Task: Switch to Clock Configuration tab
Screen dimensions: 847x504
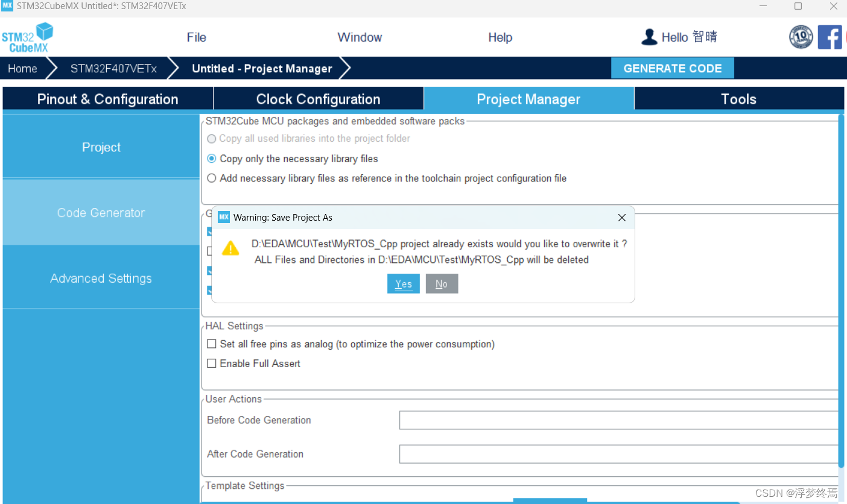Action: [x=319, y=99]
